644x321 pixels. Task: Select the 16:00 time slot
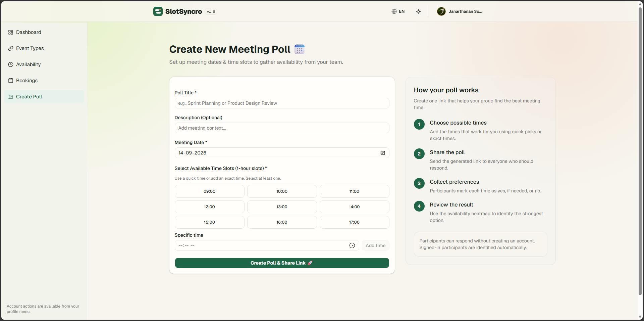[x=282, y=222]
